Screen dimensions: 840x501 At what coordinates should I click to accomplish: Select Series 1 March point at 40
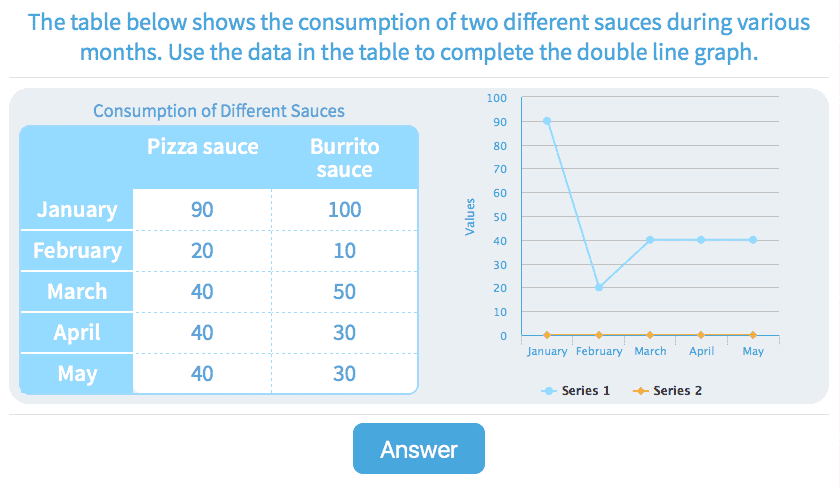tap(650, 240)
